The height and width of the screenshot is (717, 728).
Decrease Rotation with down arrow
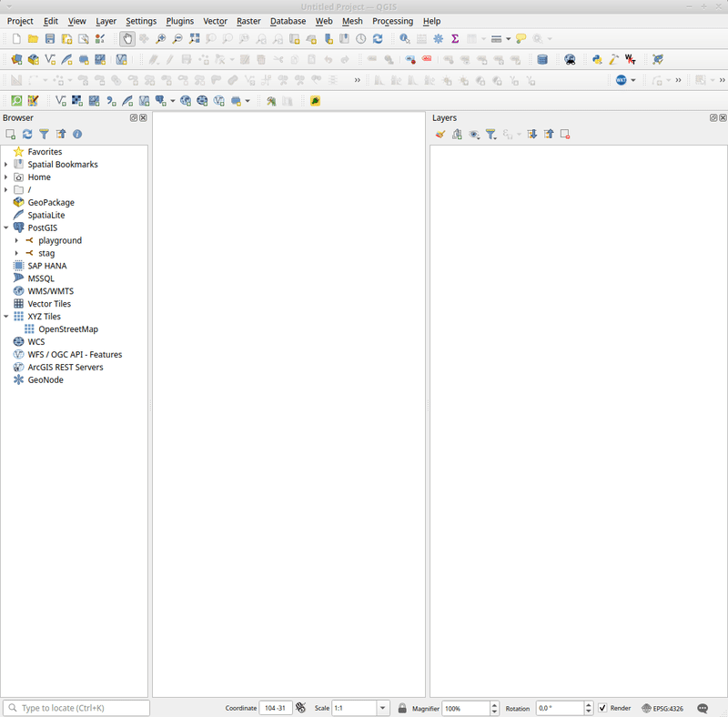pyautogui.click(x=589, y=712)
